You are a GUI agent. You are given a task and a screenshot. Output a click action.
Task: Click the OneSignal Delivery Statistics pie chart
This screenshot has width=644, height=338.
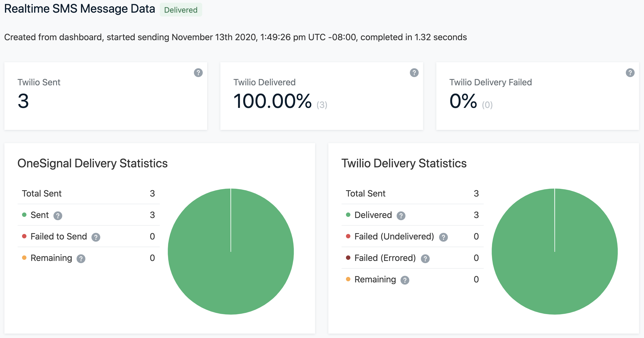tap(231, 252)
